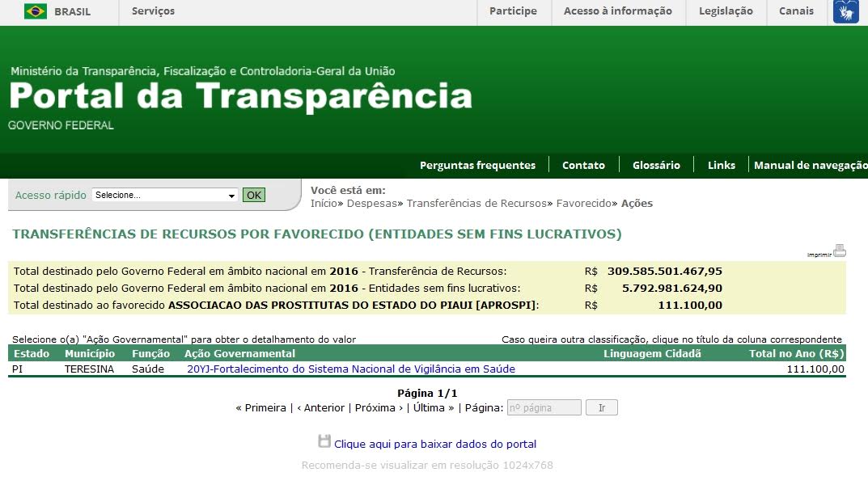Screen dimensions: 868x489
Task: Open the Acesso rápido Selecione dropdown
Action: click(x=165, y=195)
